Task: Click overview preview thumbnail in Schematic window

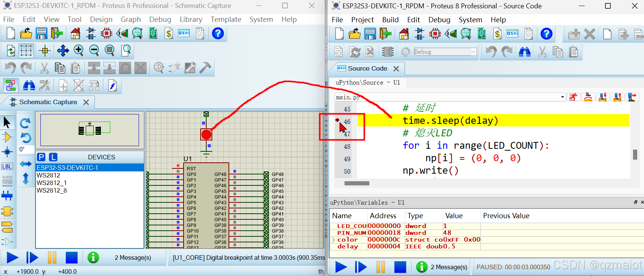Action: 90,130
